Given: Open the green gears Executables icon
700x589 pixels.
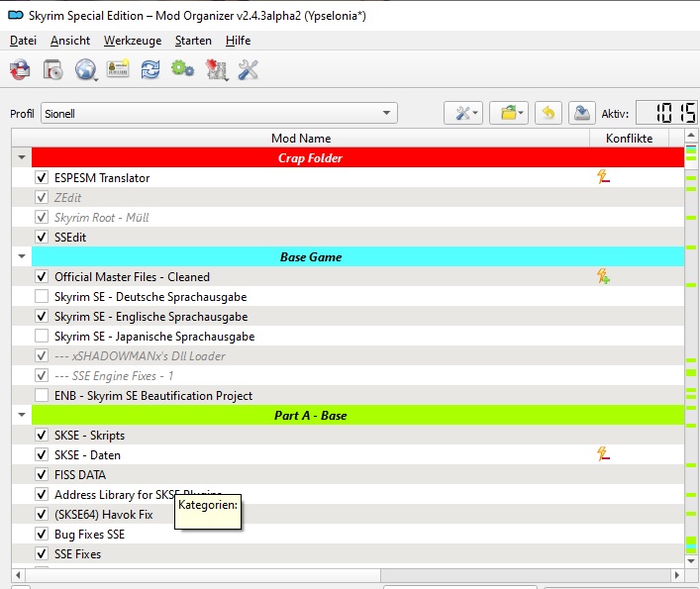Looking at the screenshot, I should coord(182,69).
